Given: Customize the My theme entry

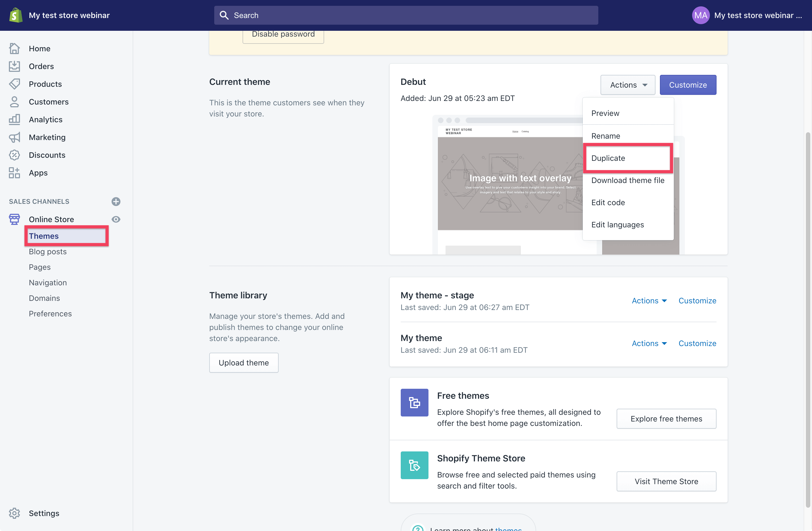Looking at the screenshot, I should (x=697, y=343).
